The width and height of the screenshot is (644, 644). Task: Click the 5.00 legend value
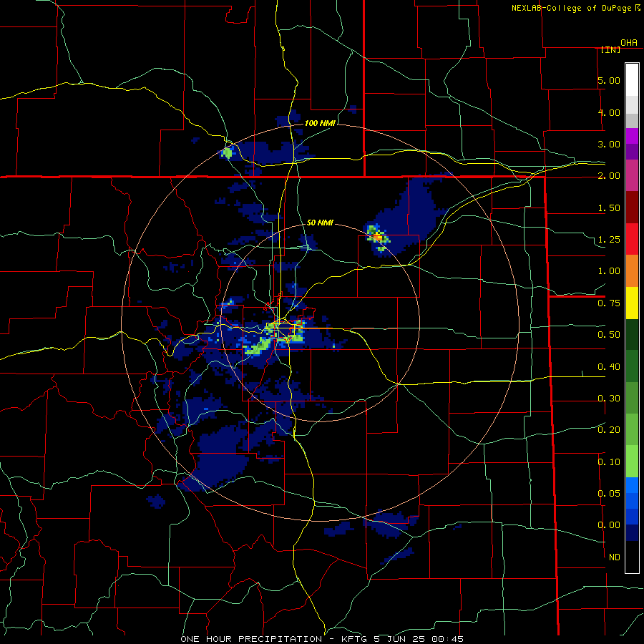pyautogui.click(x=609, y=80)
